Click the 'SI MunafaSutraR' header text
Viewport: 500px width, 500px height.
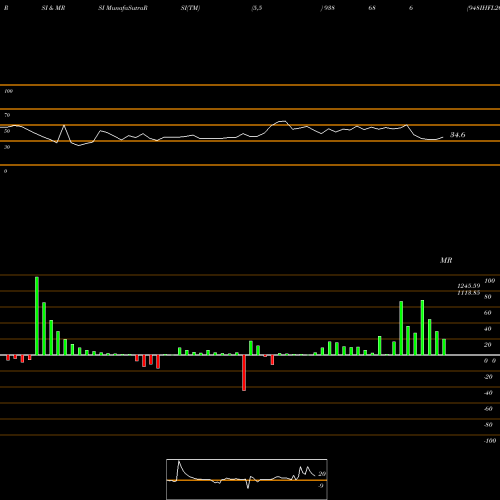pos(123,8)
